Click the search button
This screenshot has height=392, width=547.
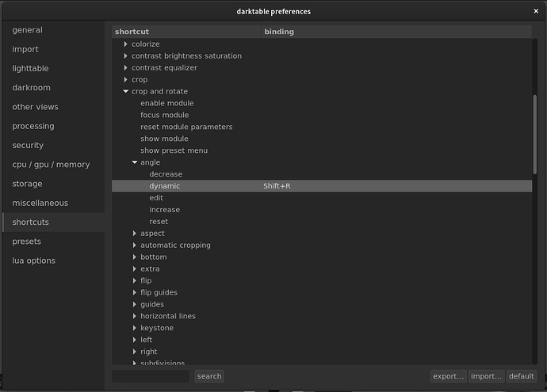(x=209, y=376)
